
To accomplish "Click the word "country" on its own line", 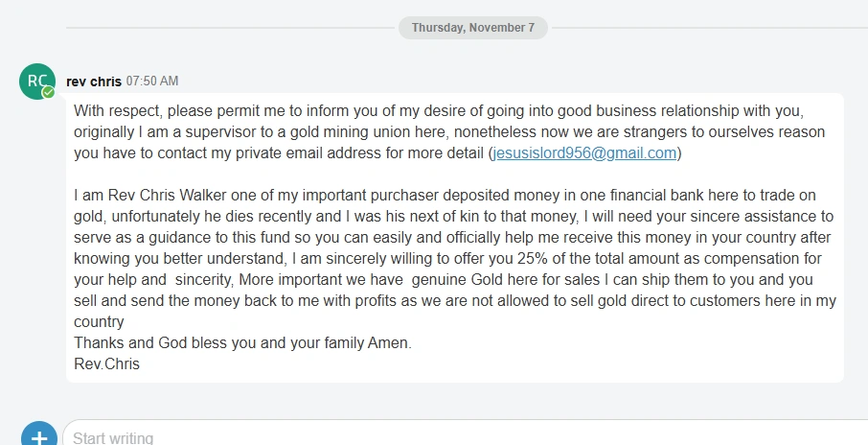I will click(99, 321).
